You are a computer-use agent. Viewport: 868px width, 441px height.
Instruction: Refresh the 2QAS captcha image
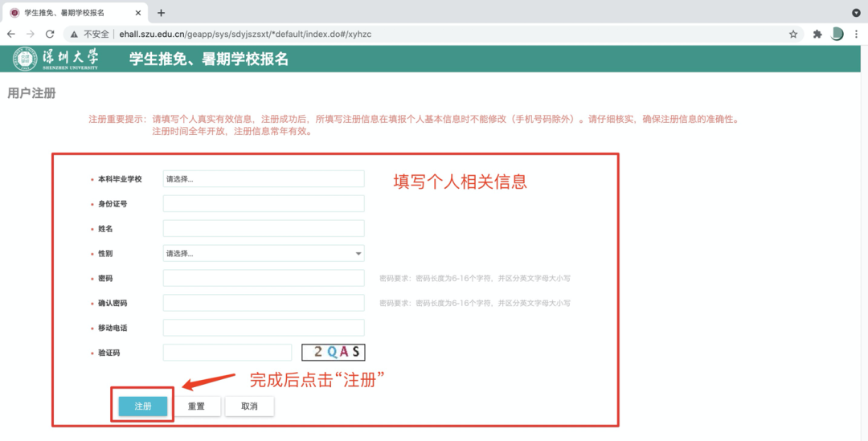click(333, 352)
